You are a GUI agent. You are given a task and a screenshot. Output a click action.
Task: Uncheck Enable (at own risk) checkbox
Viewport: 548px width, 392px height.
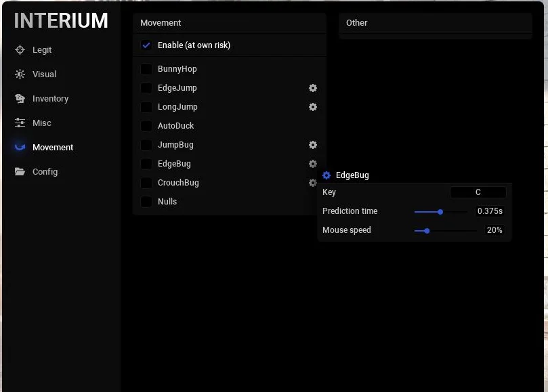pyautogui.click(x=146, y=45)
